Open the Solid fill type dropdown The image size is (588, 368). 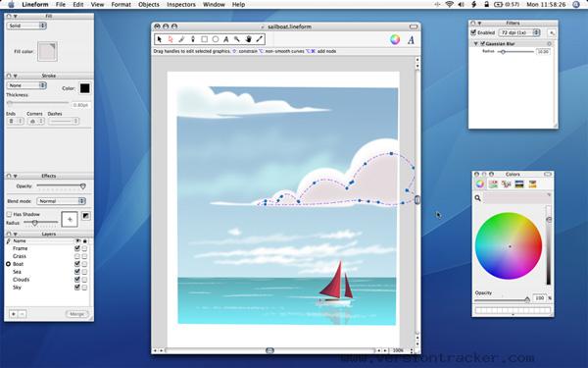click(x=26, y=26)
